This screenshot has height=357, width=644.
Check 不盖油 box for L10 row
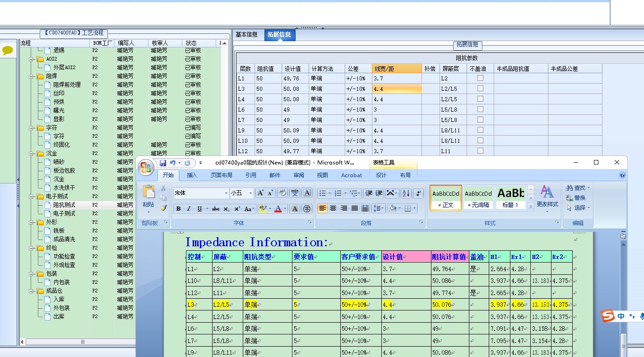tap(480, 141)
